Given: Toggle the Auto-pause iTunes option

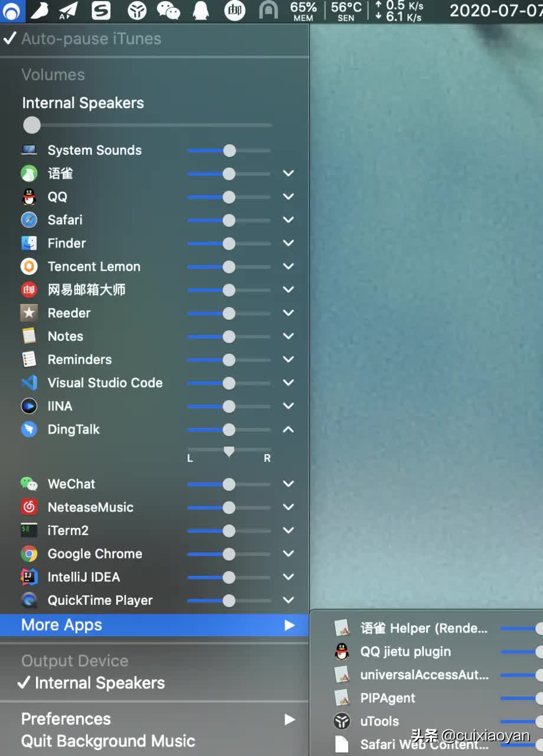Looking at the screenshot, I should click(x=83, y=39).
